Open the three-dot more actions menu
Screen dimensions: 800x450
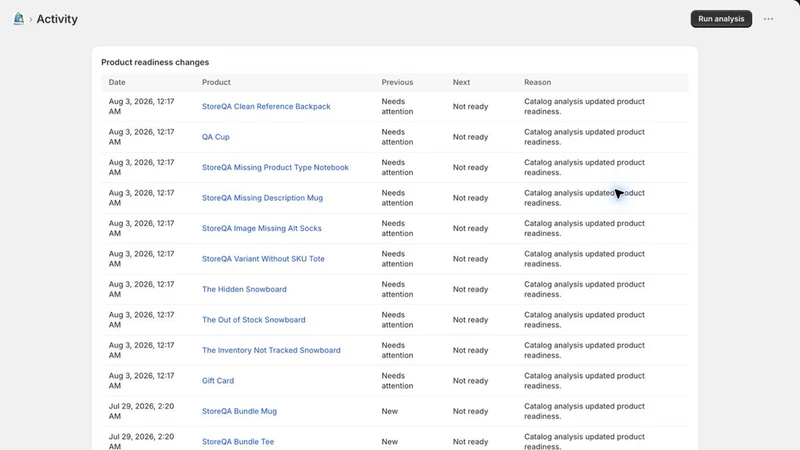click(x=768, y=19)
